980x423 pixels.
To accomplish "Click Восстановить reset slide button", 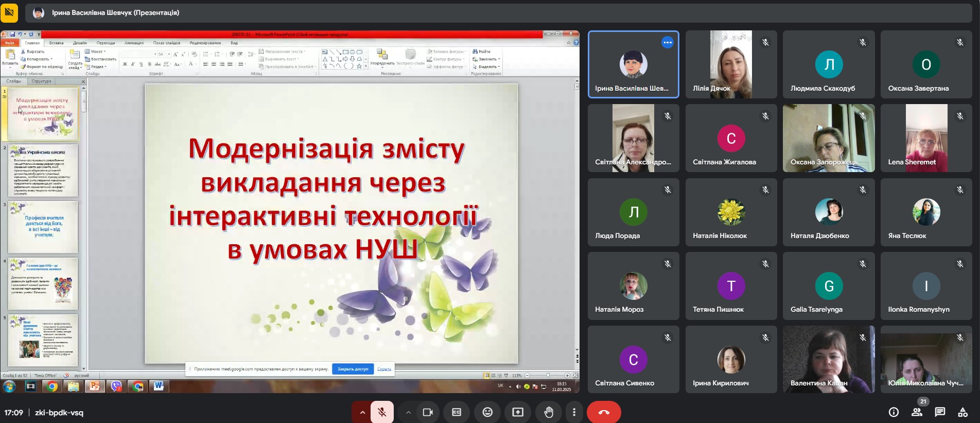I will tap(100, 59).
